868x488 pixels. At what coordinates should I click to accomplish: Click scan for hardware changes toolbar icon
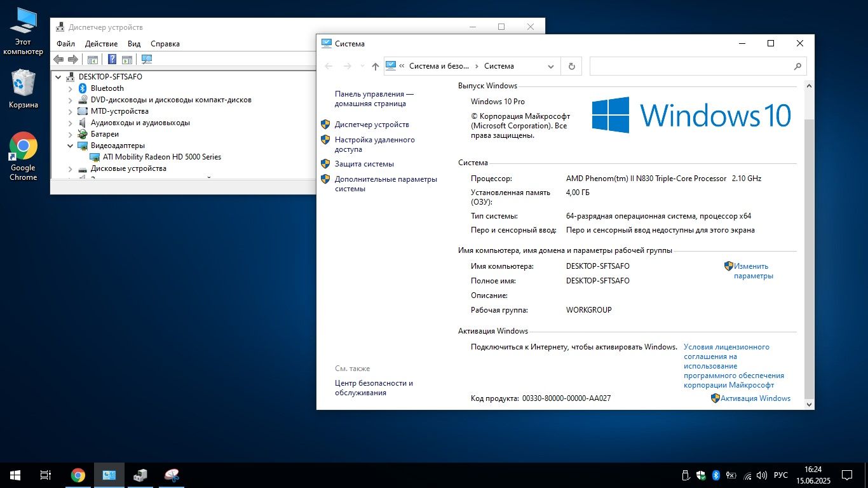click(x=147, y=59)
